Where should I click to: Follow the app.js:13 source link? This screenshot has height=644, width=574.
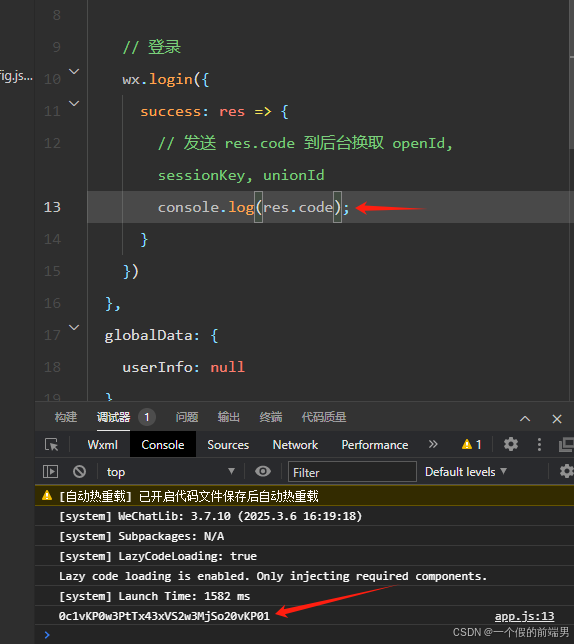click(524, 616)
